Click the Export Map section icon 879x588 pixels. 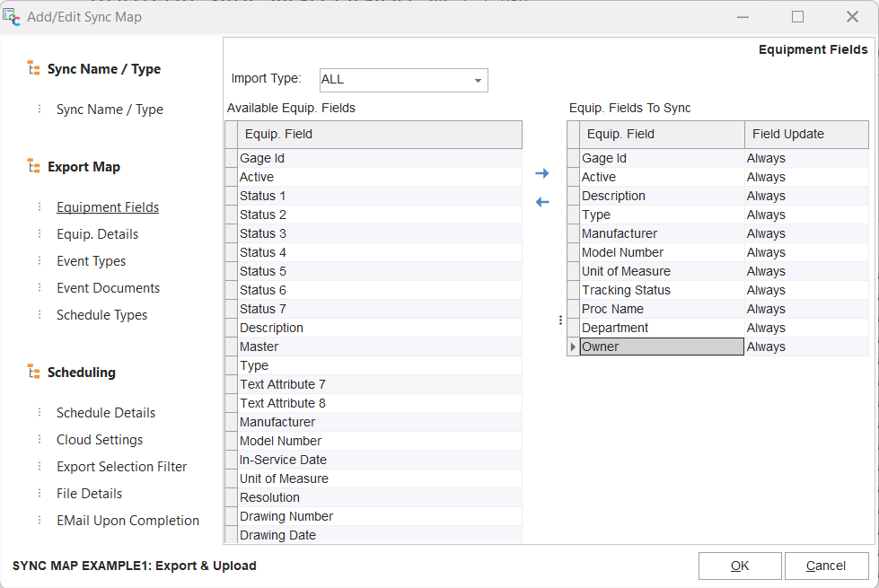33,167
